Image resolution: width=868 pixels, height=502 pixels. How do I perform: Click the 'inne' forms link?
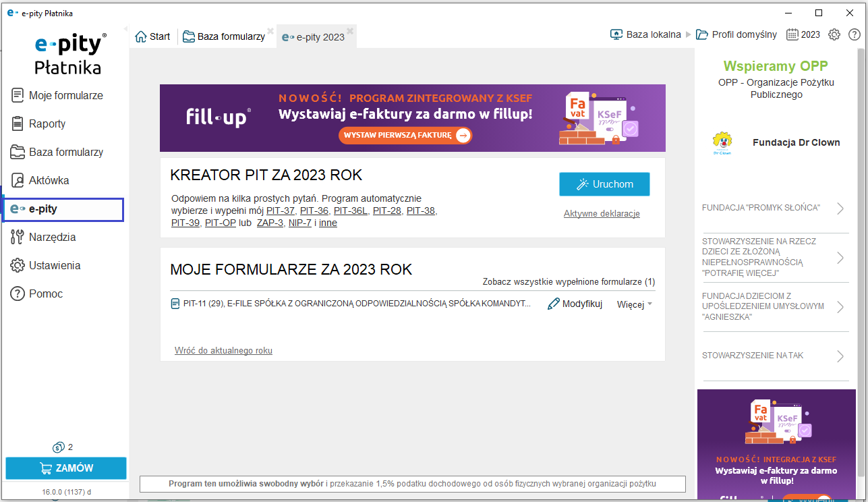[x=328, y=223]
